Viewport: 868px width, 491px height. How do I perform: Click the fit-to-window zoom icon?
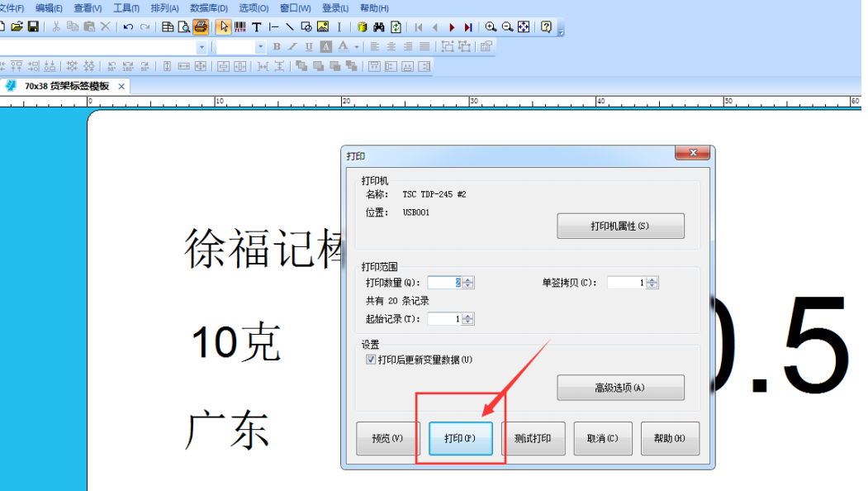pyautogui.click(x=524, y=26)
